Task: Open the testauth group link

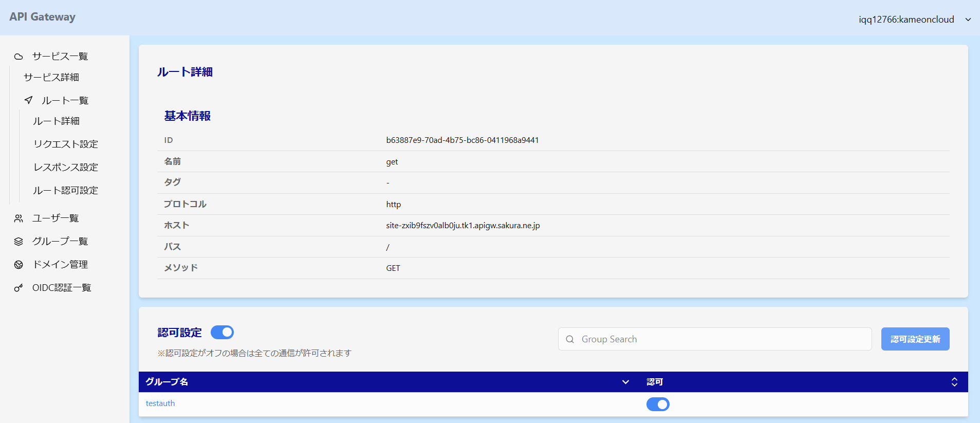Action: coord(160,403)
